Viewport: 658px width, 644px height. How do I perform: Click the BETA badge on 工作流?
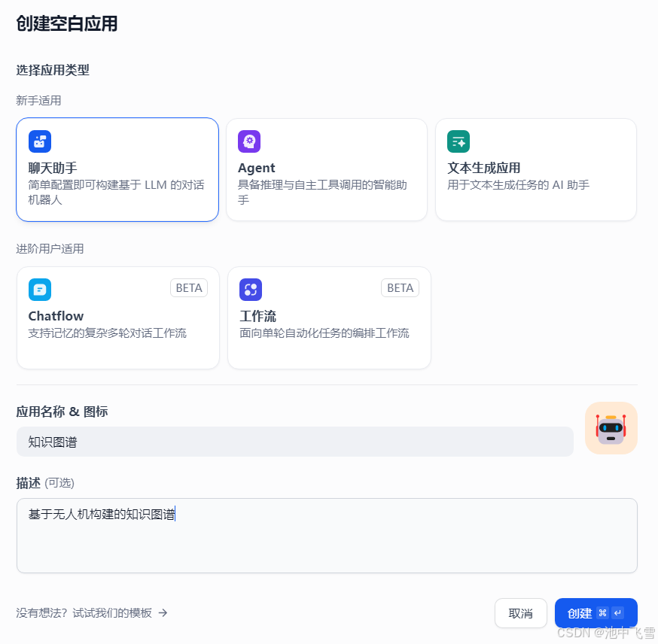click(x=400, y=288)
